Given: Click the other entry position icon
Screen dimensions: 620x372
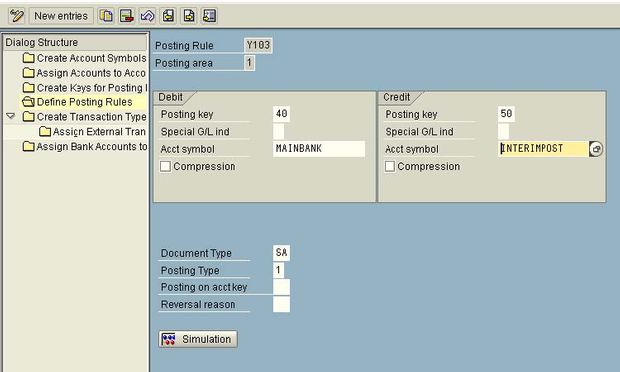Looking at the screenshot, I should tap(210, 16).
